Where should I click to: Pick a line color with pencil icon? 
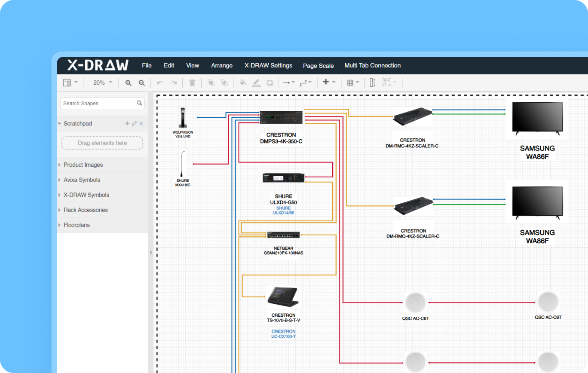tap(256, 83)
